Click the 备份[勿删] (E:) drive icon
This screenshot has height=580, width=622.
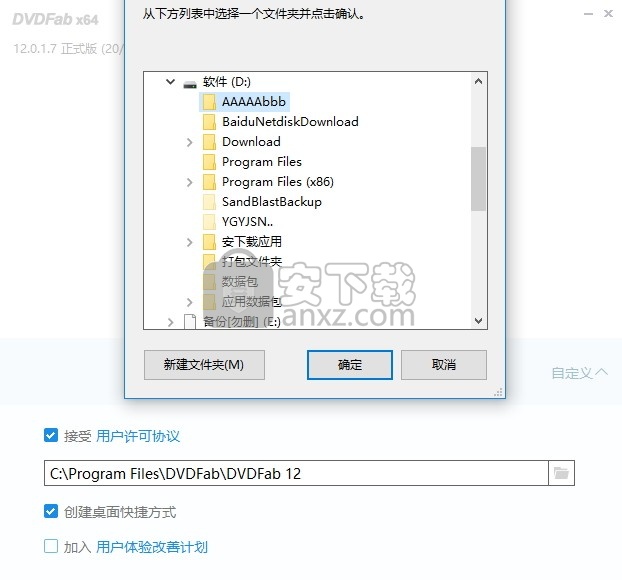pos(190,321)
